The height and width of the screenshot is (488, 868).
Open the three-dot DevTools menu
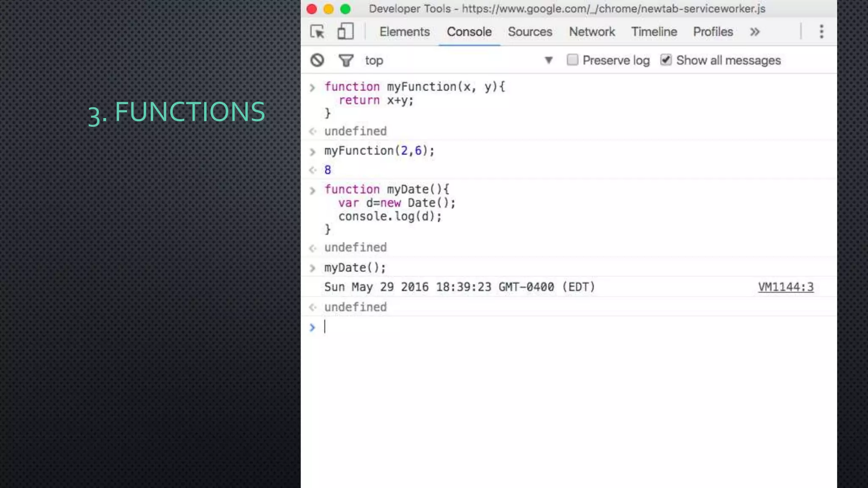(x=821, y=32)
